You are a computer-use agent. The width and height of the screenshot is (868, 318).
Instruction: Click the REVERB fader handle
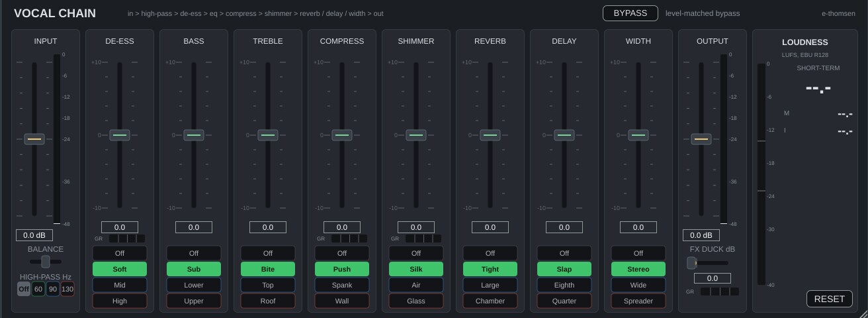point(490,135)
